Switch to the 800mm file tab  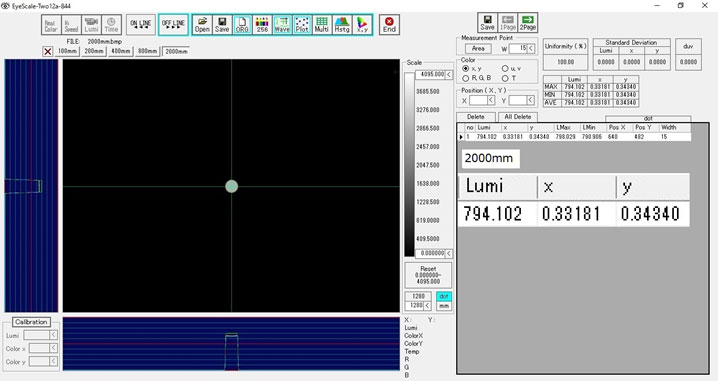coord(147,51)
